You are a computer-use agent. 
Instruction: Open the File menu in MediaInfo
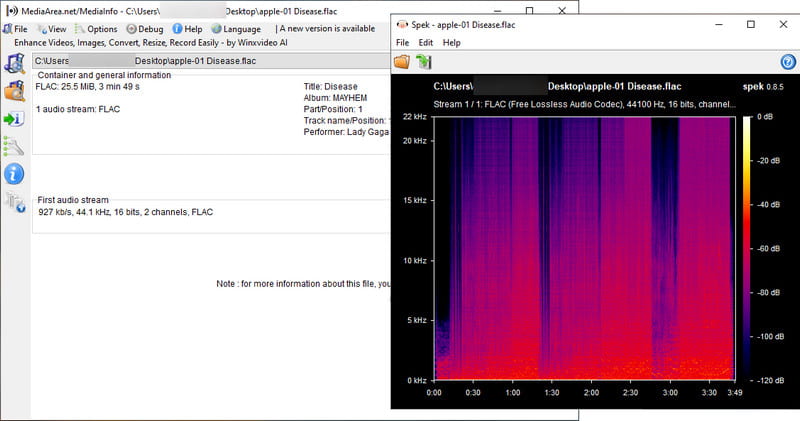15,29
